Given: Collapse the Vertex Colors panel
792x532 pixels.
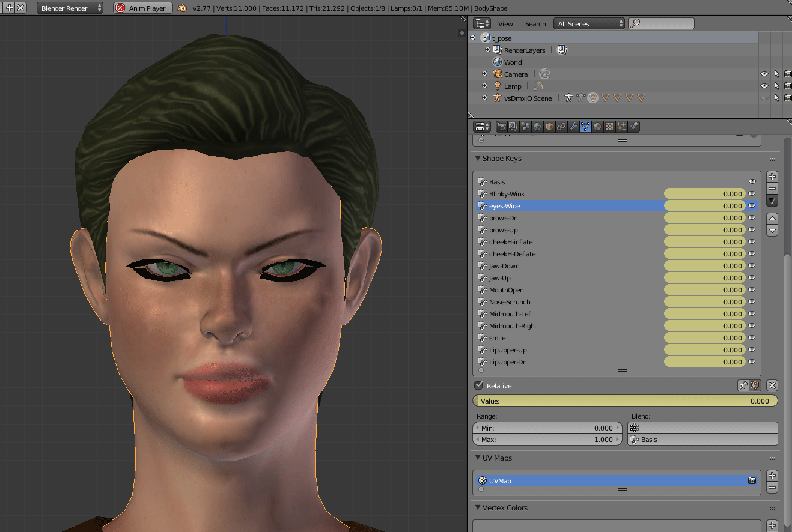Looking at the screenshot, I should 478,508.
